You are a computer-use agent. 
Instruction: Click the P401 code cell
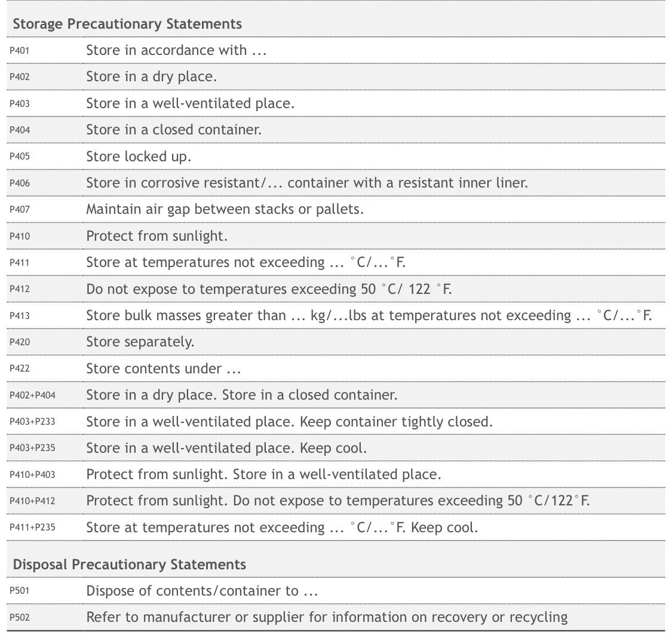pos(19,51)
